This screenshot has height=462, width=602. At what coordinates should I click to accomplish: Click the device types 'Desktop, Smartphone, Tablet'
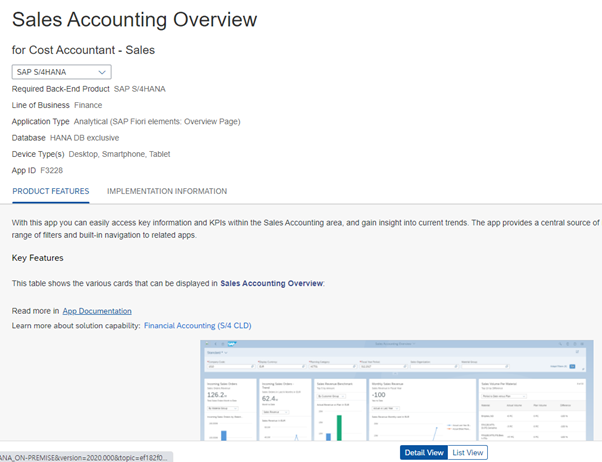tap(119, 154)
